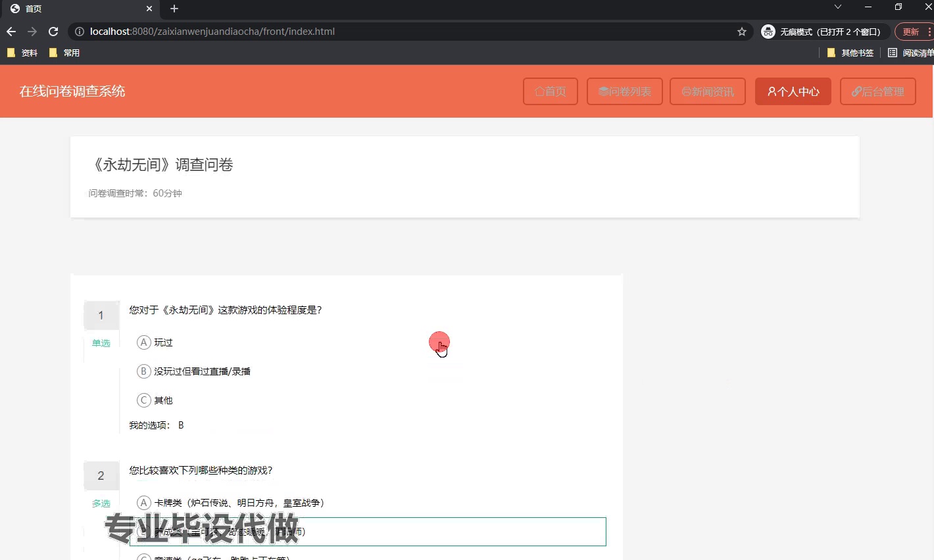Open 后台管理 in site header
This screenshot has width=934, height=560.
878,91
